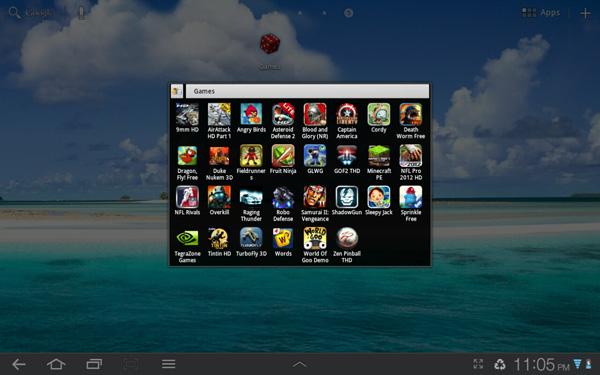Tap the voice search microphone
This screenshot has width=600, height=375.
(81, 13)
